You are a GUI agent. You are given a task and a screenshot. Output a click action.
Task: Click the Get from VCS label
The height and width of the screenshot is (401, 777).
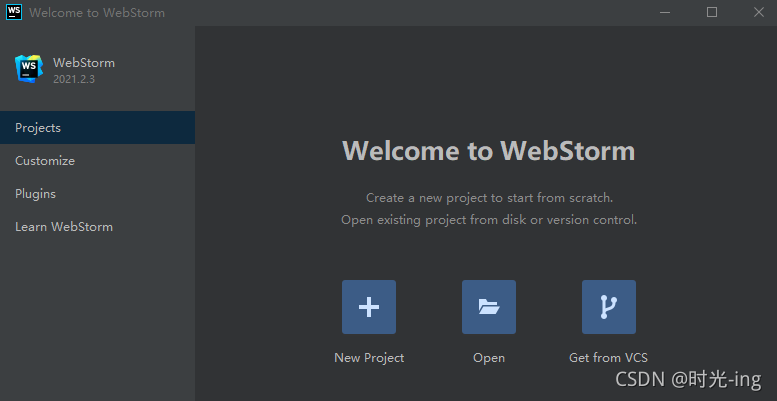(x=609, y=357)
